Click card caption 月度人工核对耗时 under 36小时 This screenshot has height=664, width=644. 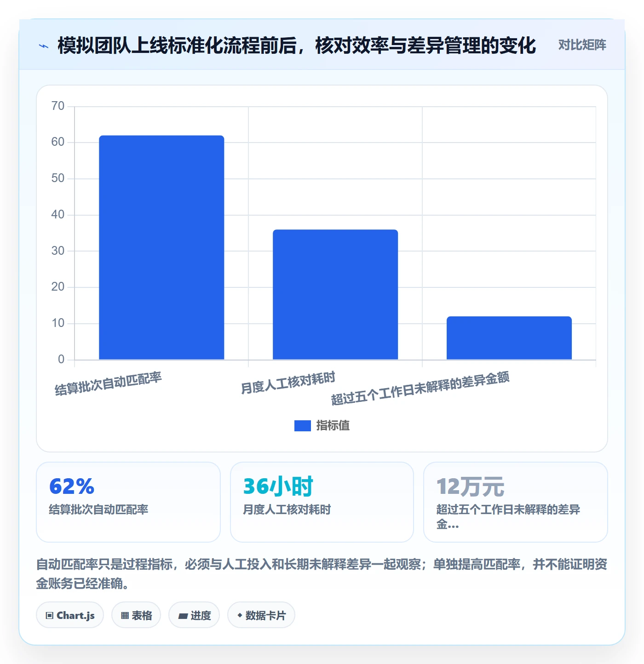click(287, 509)
